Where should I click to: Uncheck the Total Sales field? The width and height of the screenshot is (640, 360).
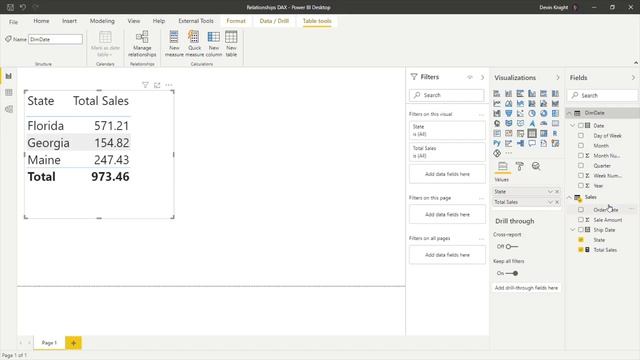pyautogui.click(x=581, y=249)
